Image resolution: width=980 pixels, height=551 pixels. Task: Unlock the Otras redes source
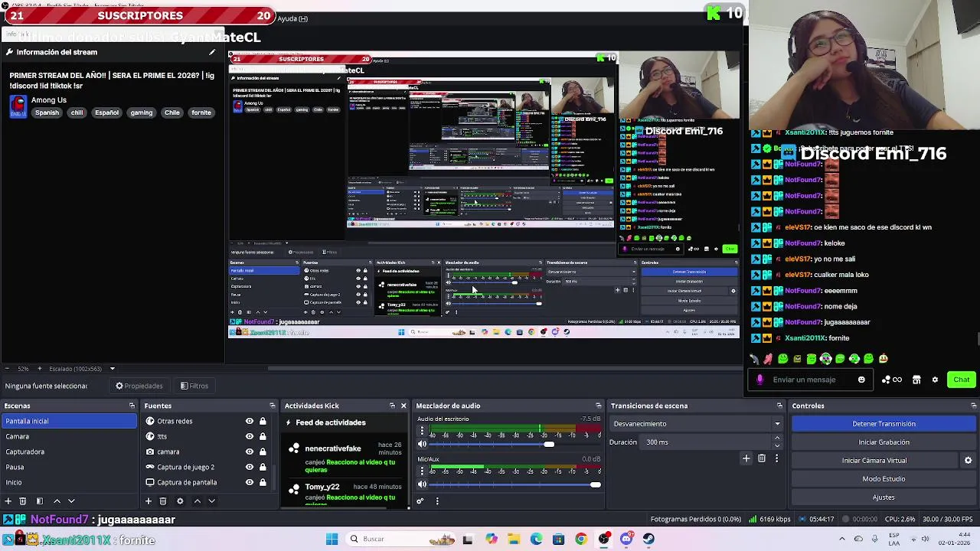click(263, 421)
